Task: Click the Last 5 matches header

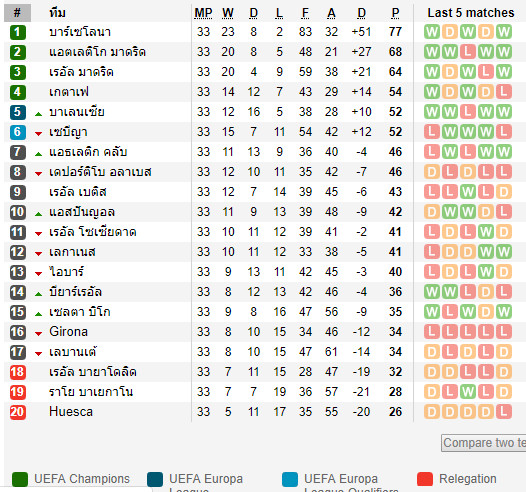Action: [x=471, y=13]
